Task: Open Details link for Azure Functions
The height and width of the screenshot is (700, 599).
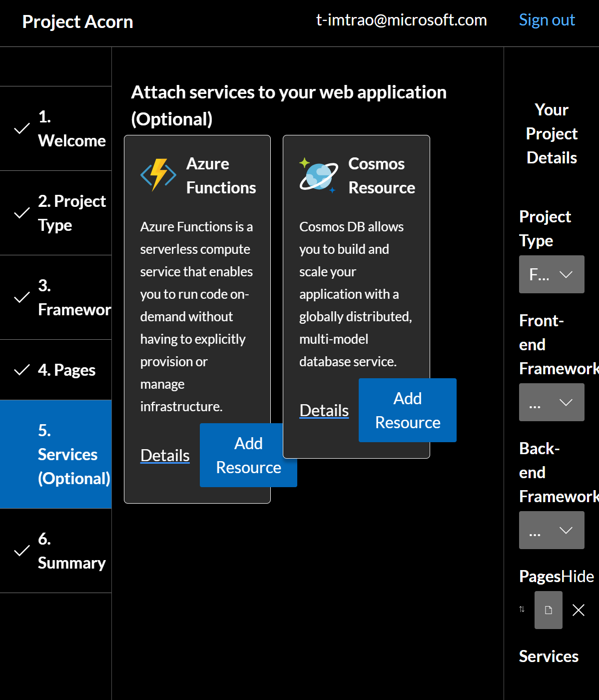Action: click(165, 455)
